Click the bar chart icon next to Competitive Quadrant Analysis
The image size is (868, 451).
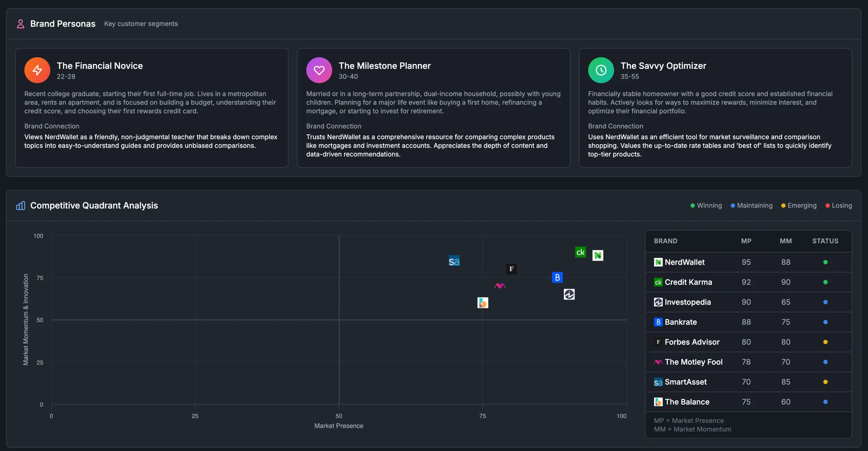tap(20, 206)
